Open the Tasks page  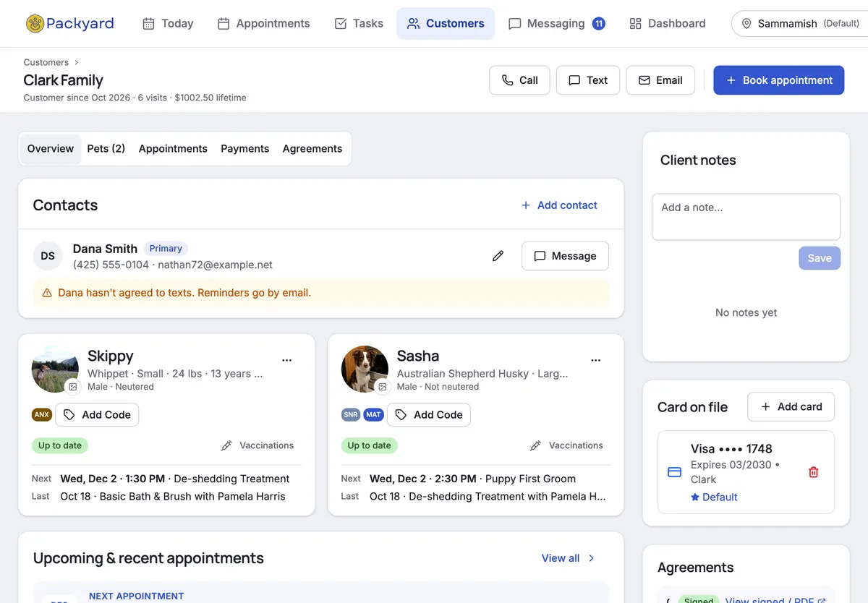[359, 24]
